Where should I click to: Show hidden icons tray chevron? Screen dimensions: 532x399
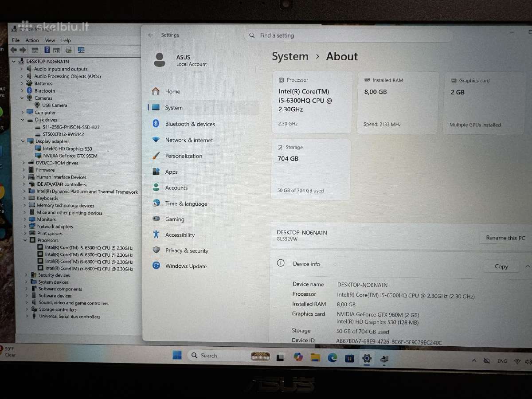click(474, 360)
